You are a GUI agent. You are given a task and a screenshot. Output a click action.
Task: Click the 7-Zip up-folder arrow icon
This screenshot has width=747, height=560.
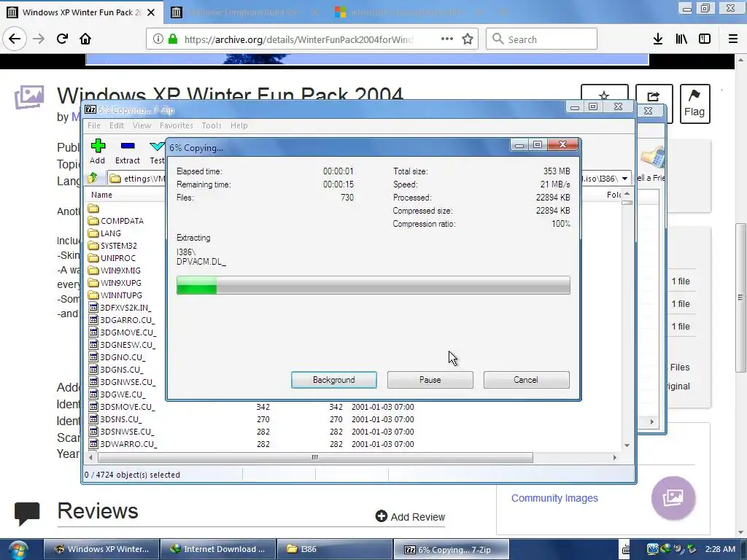(x=93, y=178)
